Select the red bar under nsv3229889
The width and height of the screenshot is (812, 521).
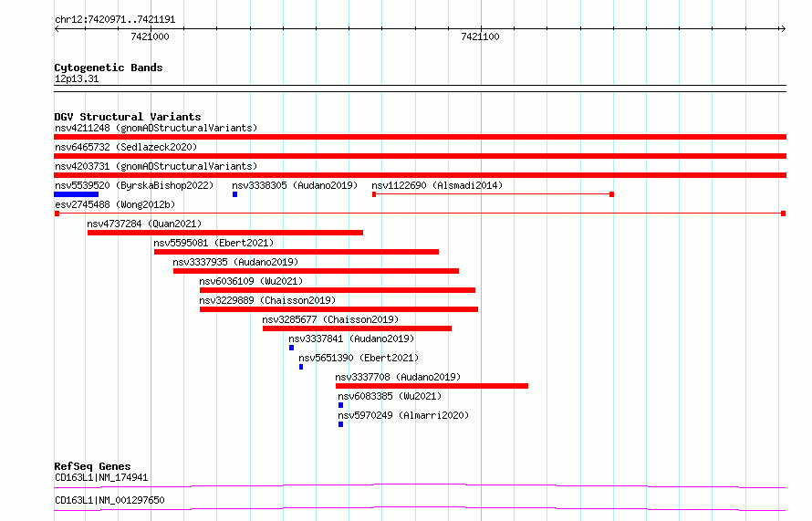click(338, 309)
